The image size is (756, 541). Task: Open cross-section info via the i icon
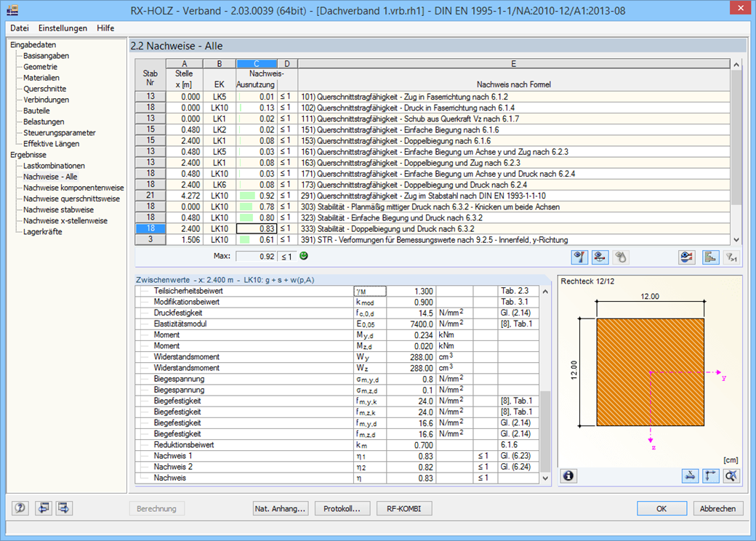[568, 476]
